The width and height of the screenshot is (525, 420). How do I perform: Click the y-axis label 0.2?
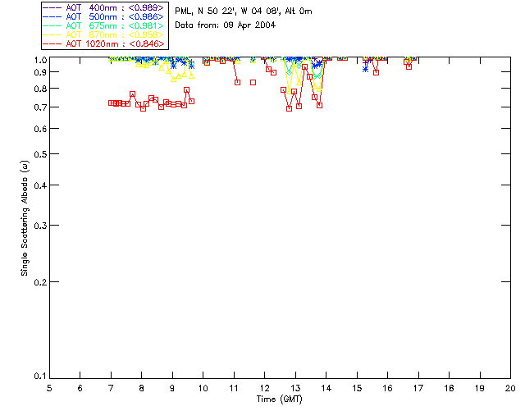click(40, 282)
